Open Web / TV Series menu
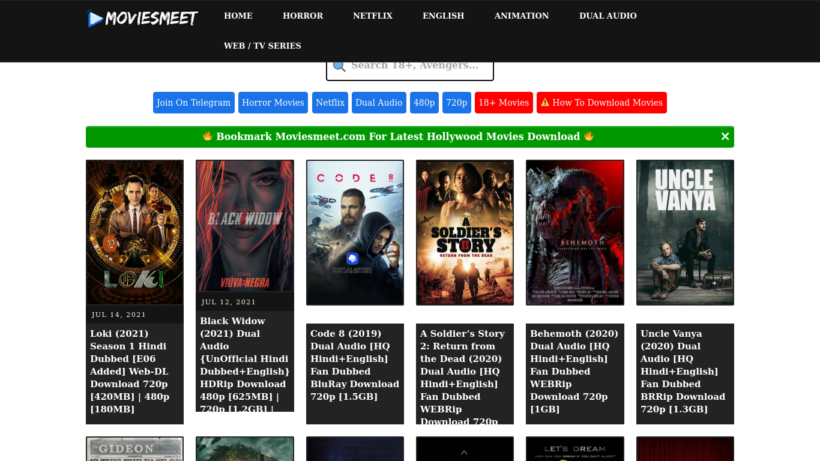 pyautogui.click(x=262, y=45)
